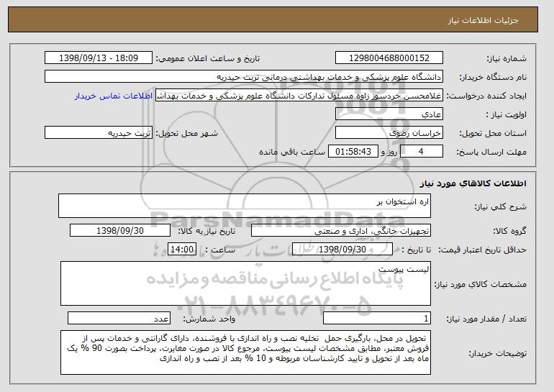Click the delivery city field تربت حیدریه
Image resolution: width=554 pixels, height=392 pixels.
tap(99, 133)
